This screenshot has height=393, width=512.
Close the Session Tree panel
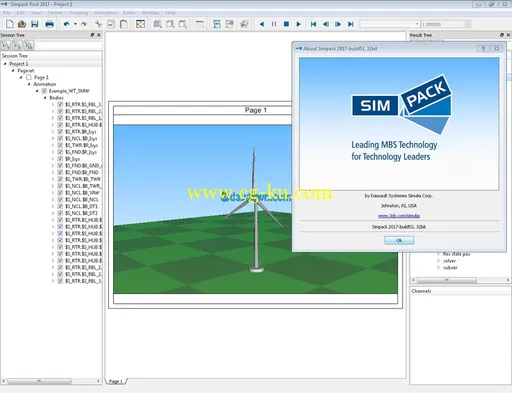click(99, 35)
